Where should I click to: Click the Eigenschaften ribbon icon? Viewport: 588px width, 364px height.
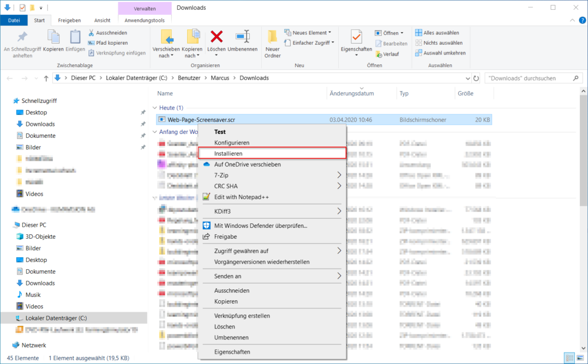[x=356, y=37]
